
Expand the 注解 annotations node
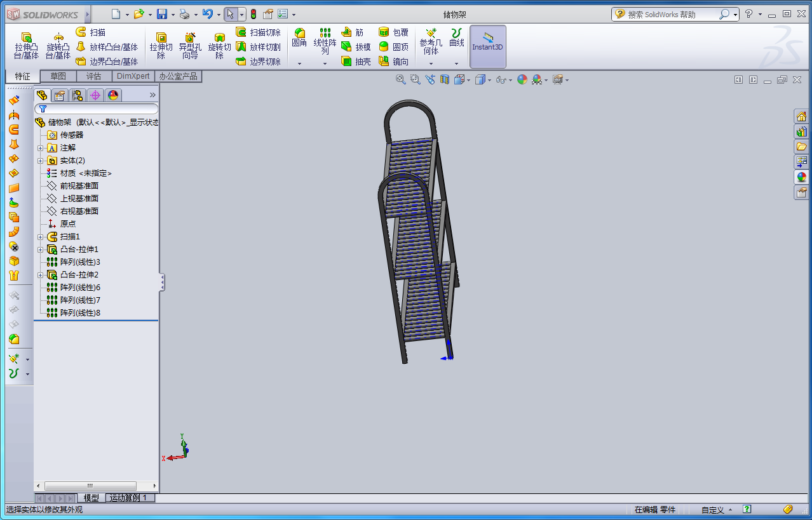(x=41, y=148)
